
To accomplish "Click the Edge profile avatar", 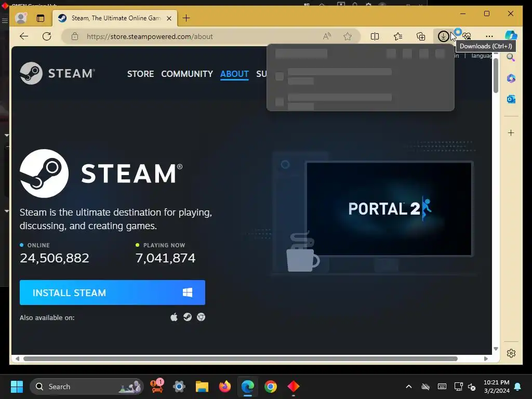I will 21,18.
